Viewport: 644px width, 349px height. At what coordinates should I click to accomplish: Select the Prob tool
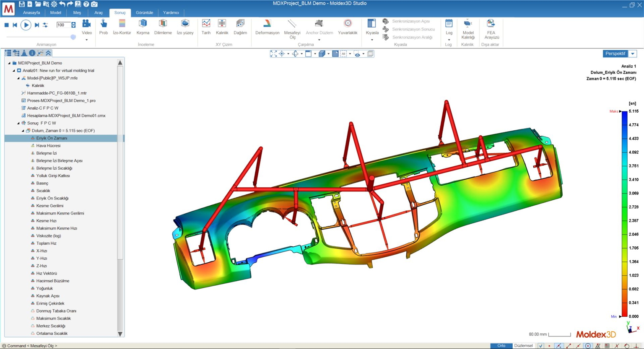[104, 27]
